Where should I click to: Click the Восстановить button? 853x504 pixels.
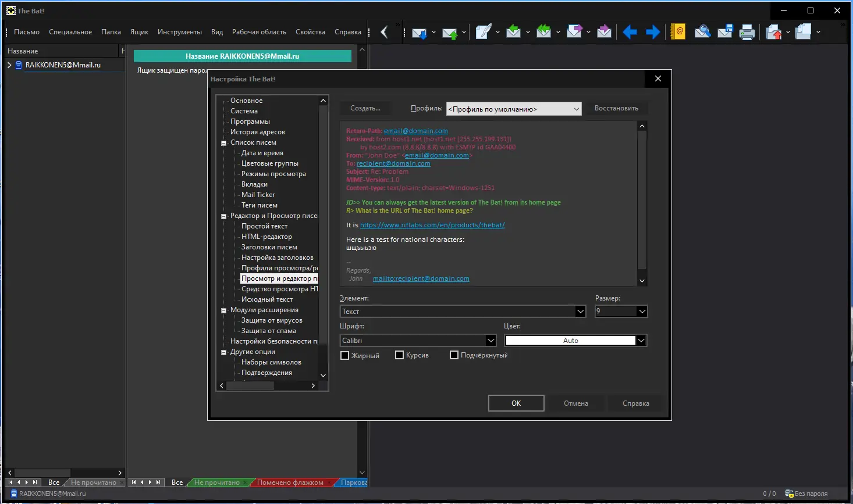click(616, 108)
